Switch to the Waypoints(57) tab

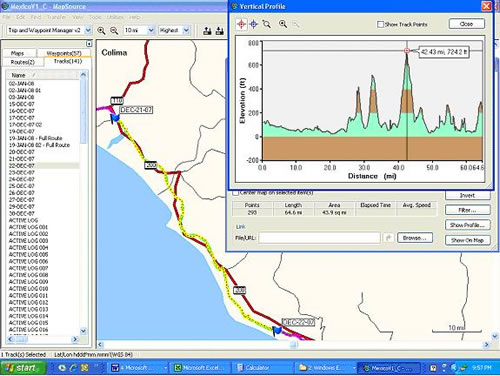[64, 53]
